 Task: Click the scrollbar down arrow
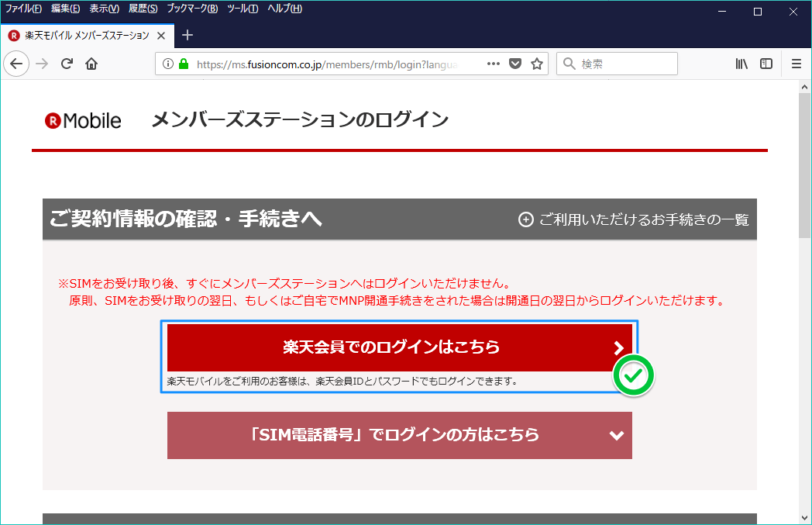(x=804, y=518)
